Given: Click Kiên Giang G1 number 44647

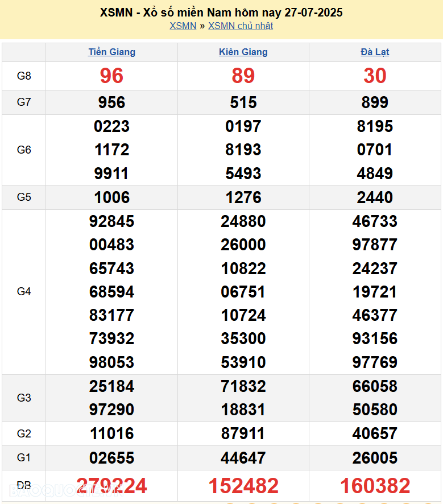Looking at the screenshot, I should (243, 458).
